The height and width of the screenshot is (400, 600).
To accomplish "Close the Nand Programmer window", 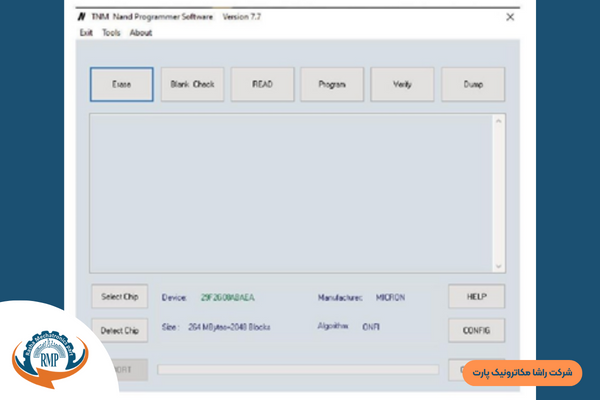I will [510, 17].
